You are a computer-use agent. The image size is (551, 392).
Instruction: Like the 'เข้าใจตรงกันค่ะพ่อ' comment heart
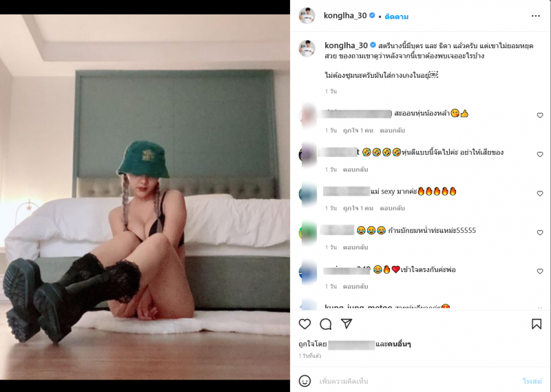point(540,271)
